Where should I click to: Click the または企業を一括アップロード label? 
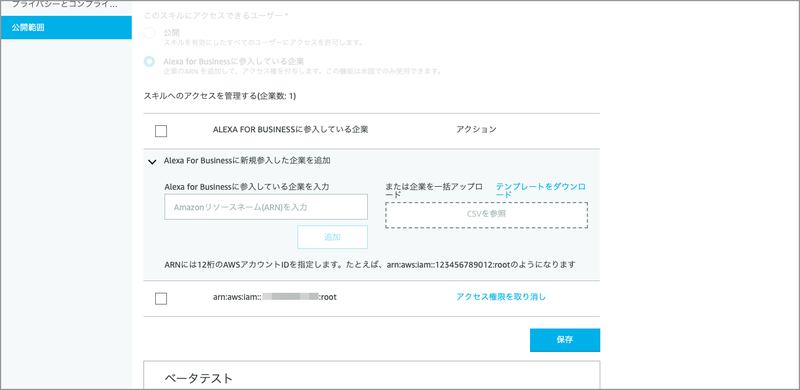click(x=434, y=191)
